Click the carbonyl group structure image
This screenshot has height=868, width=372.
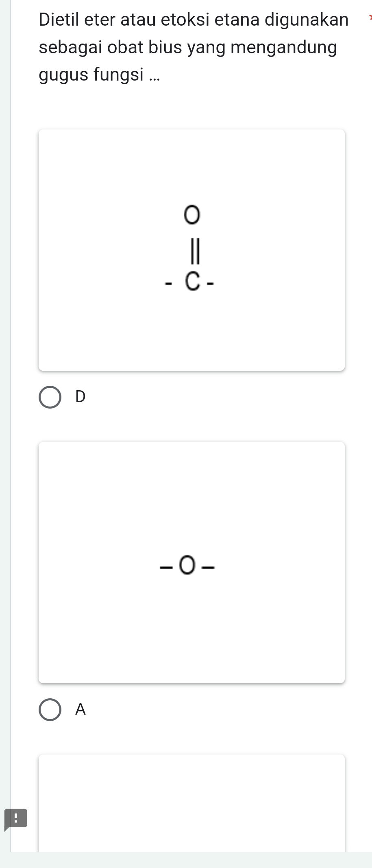click(x=191, y=250)
